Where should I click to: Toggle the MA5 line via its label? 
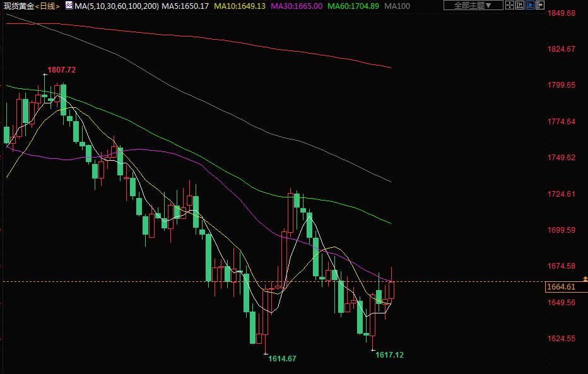point(185,6)
